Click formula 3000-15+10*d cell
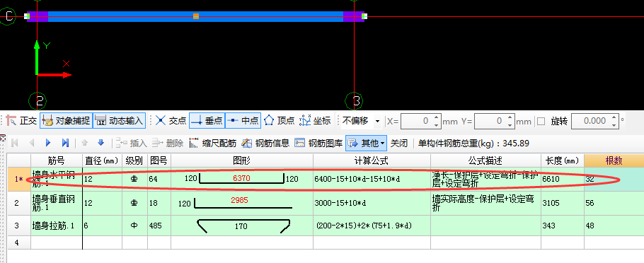Image resolution: width=644 pixels, height=263 pixels. tap(372, 203)
